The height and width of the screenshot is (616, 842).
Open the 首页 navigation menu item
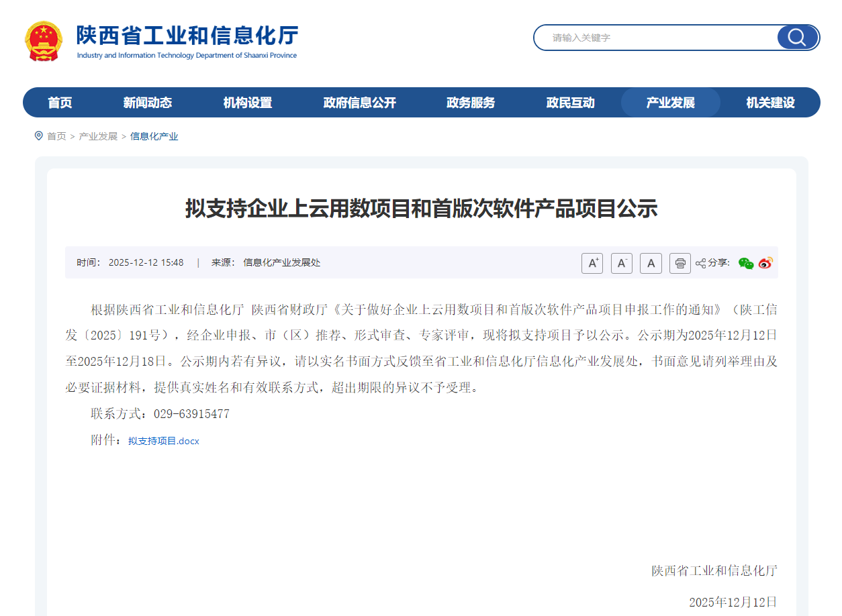[60, 102]
